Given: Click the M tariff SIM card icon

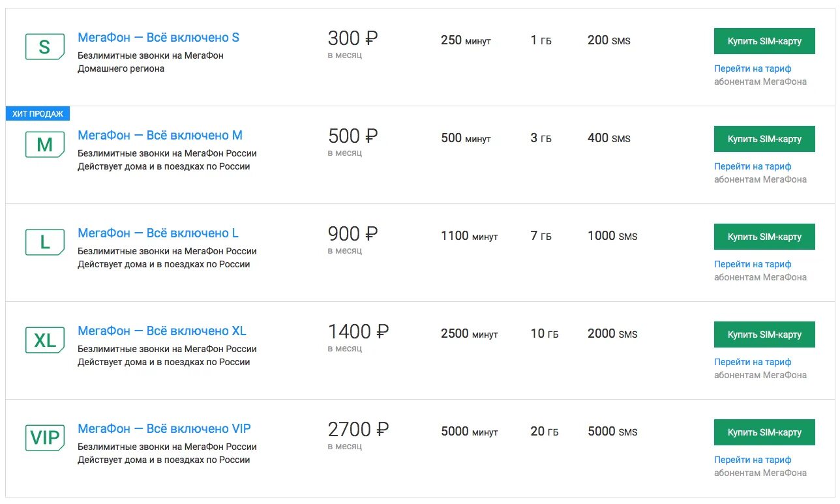Looking at the screenshot, I should point(44,145).
